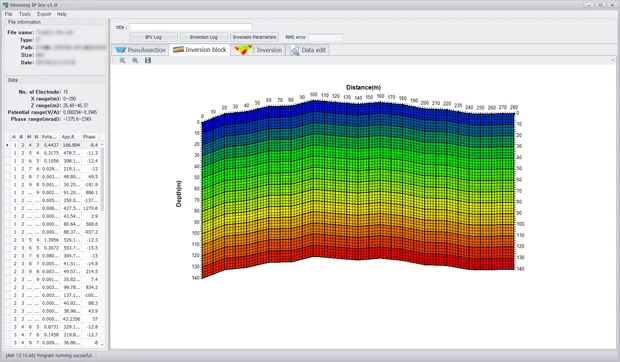Click the Pote... column header

pos(49,137)
